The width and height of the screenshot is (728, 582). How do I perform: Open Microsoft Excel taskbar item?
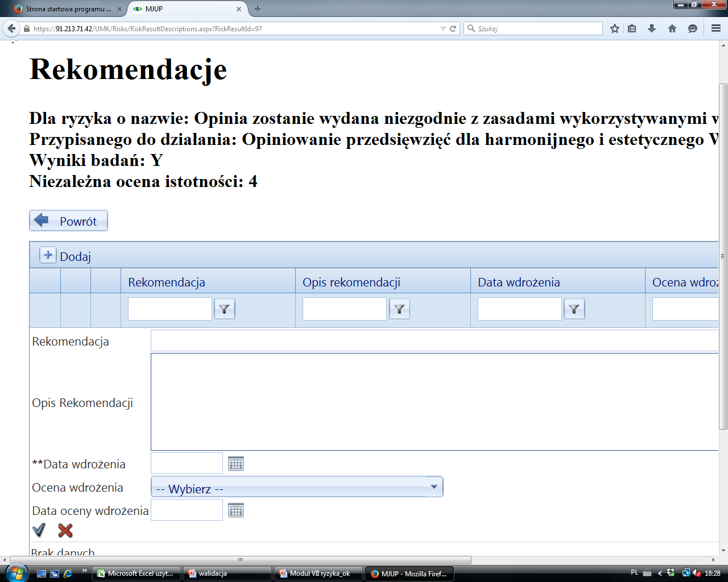point(136,573)
